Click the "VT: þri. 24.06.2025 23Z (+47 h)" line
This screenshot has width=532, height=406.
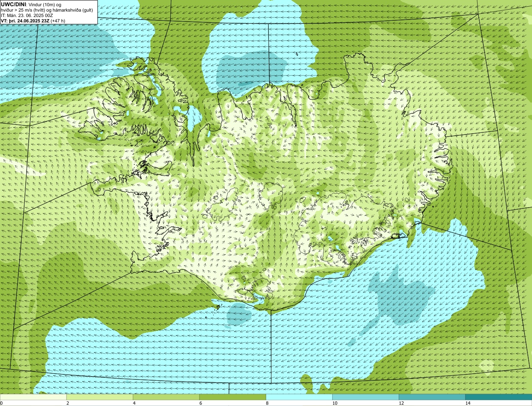(x=33, y=20)
